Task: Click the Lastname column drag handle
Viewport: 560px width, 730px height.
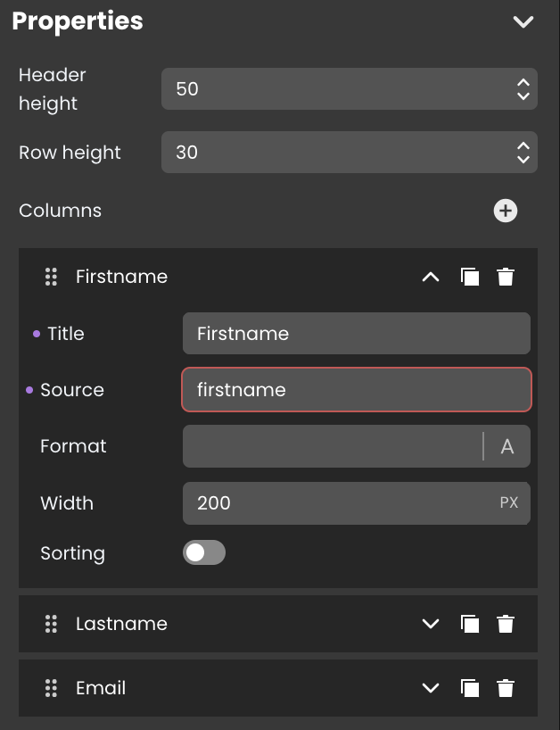Action: [x=51, y=624]
